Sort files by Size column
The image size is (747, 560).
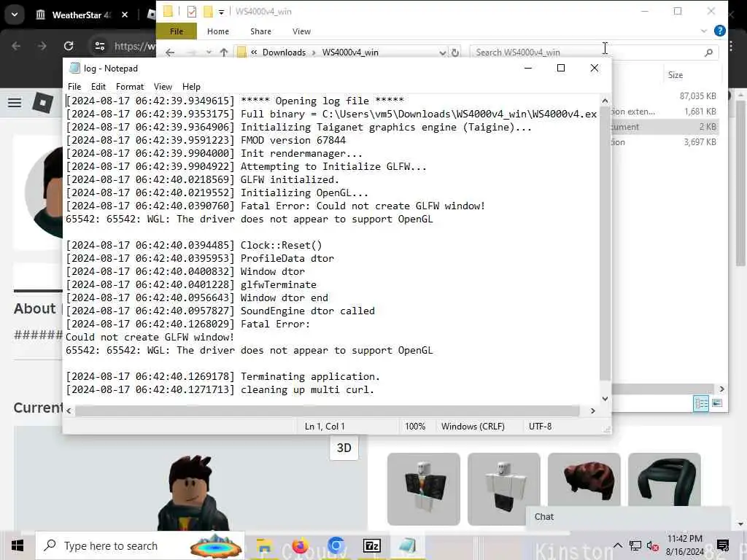tap(675, 75)
